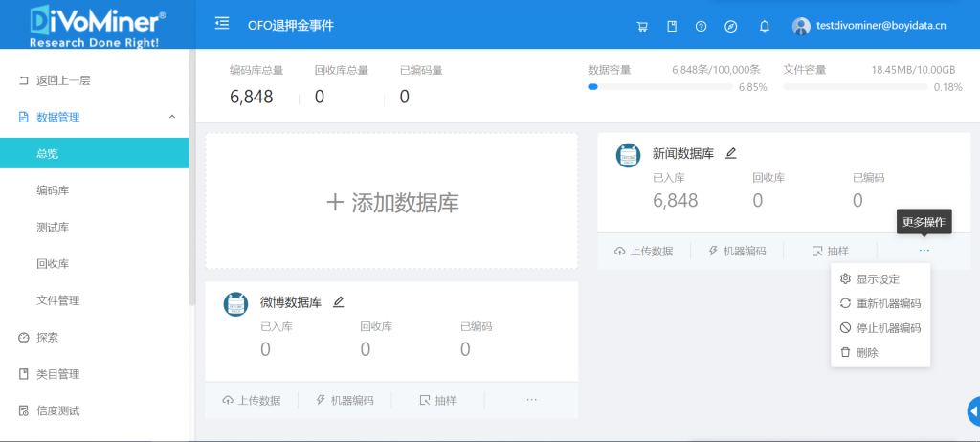
Task: Click the 已入库 count 6,848 in 新闻数据库
Action: click(676, 200)
